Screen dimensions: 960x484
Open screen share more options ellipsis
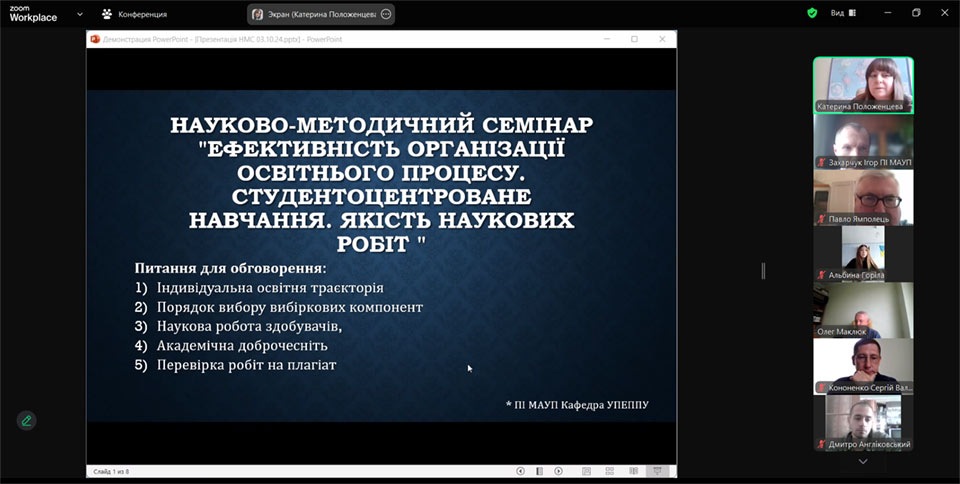(387, 14)
